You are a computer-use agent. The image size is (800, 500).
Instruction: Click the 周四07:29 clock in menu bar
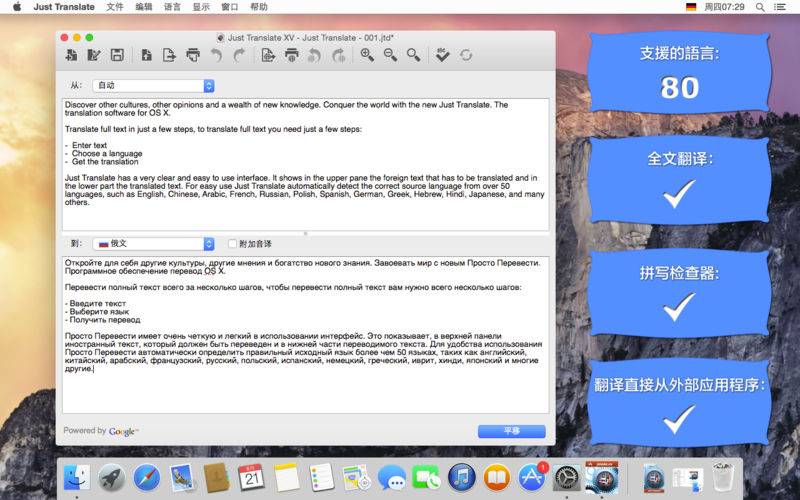click(x=724, y=7)
